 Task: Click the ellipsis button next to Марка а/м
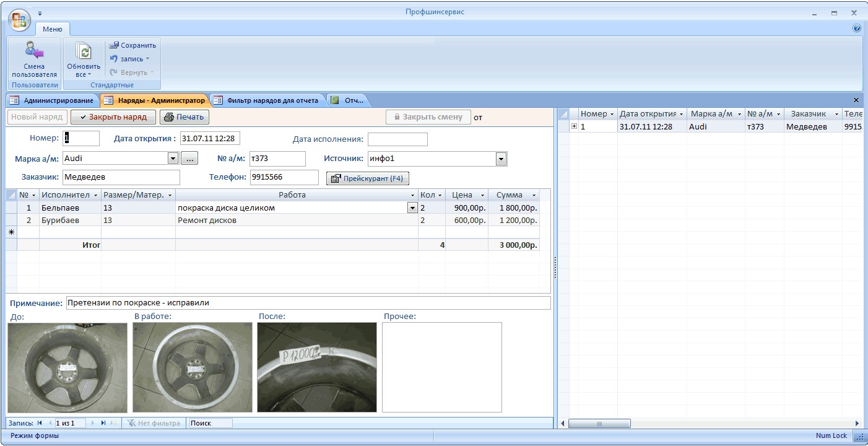(x=190, y=159)
